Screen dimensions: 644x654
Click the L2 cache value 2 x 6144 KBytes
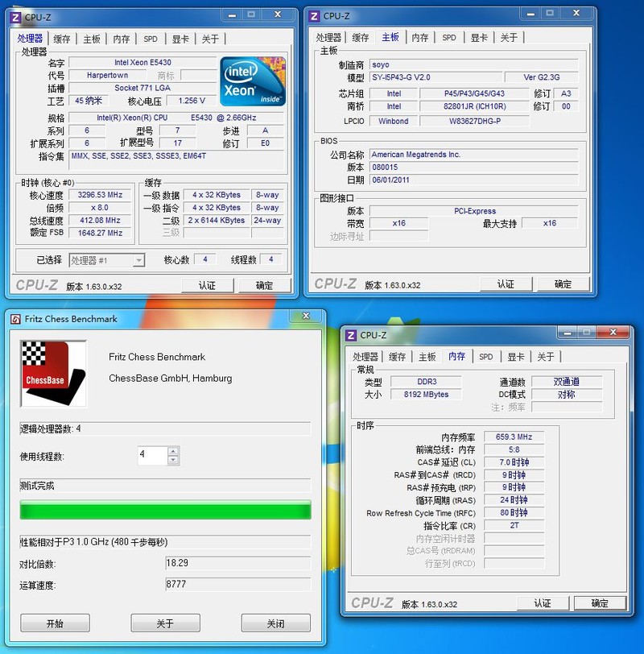pos(217,221)
